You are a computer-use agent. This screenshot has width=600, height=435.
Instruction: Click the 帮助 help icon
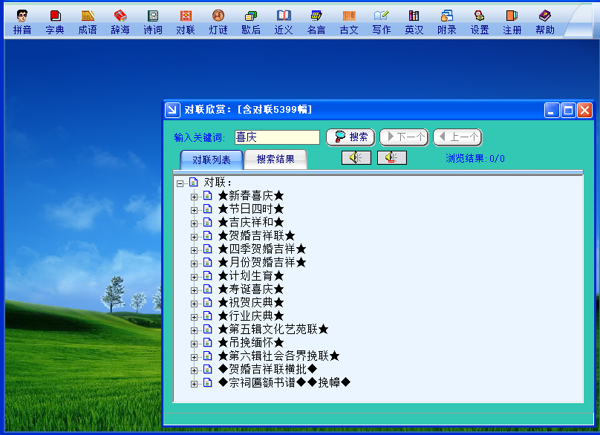(x=544, y=21)
